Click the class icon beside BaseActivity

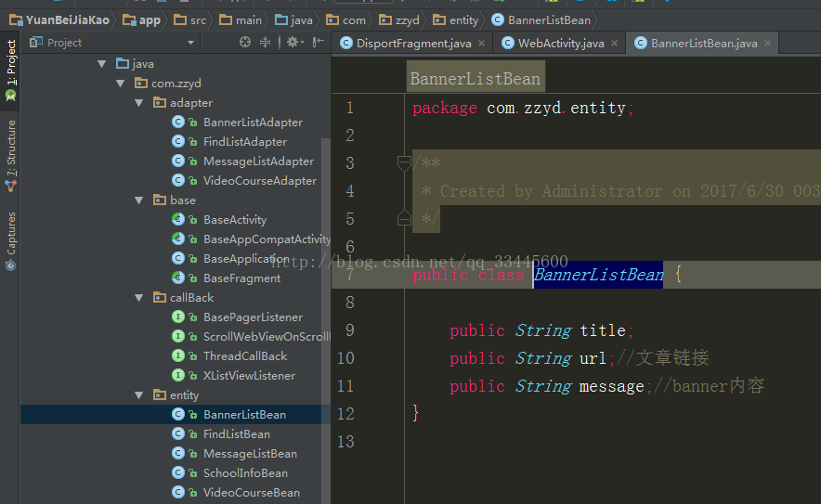(178, 219)
